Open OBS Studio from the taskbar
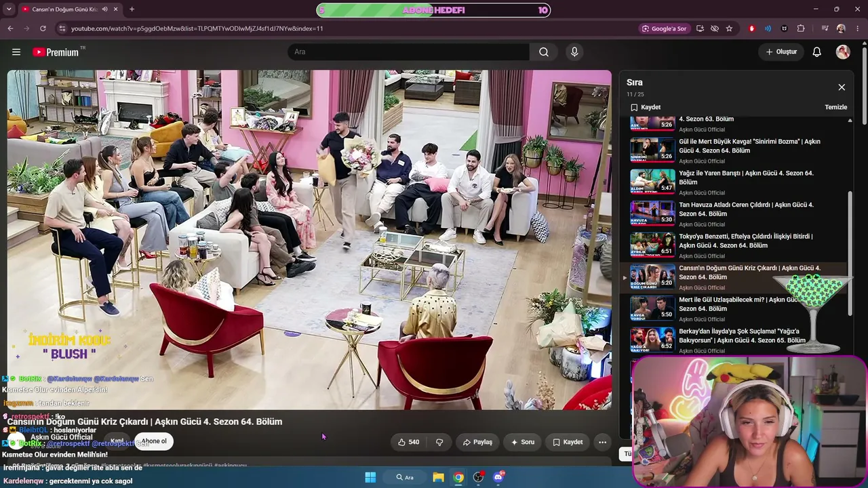This screenshot has height=488, width=868. 478,477
